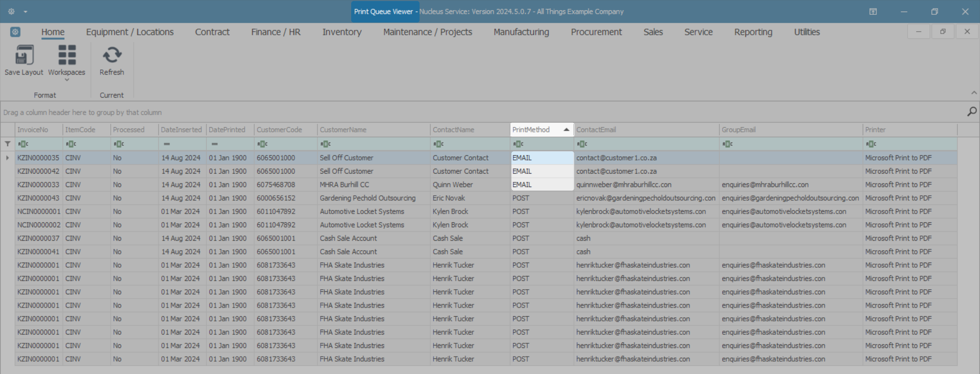The height and width of the screenshot is (374, 980).
Task: Click the gear icon in title bar
Action: (11, 11)
